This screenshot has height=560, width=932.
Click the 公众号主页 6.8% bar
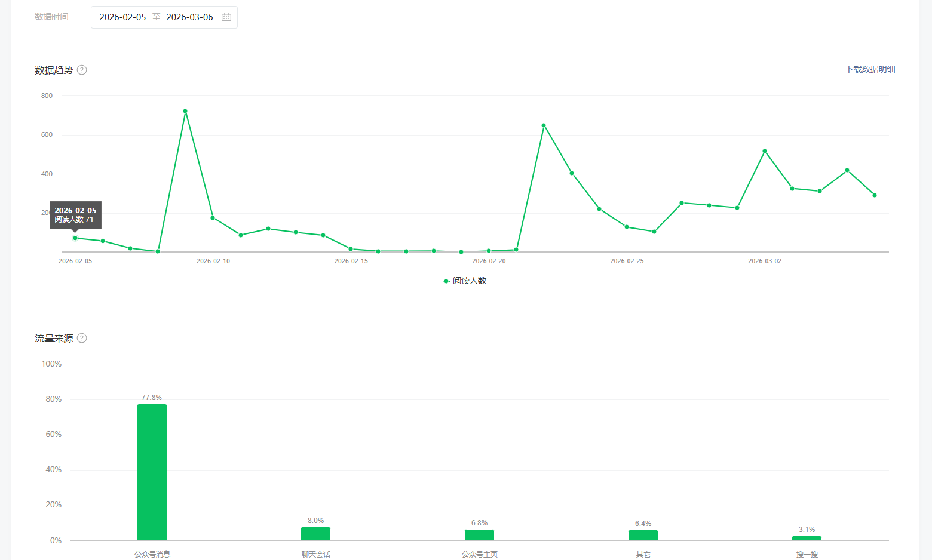point(479,535)
